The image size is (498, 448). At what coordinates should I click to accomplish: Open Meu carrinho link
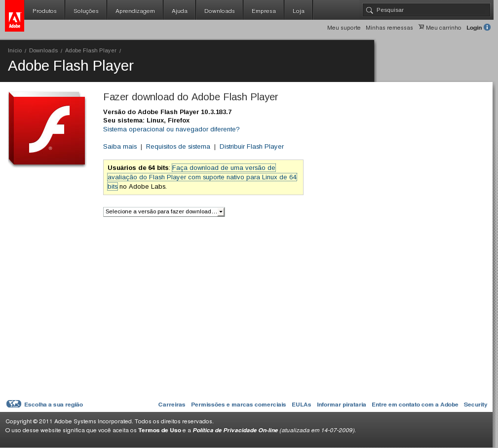(443, 28)
